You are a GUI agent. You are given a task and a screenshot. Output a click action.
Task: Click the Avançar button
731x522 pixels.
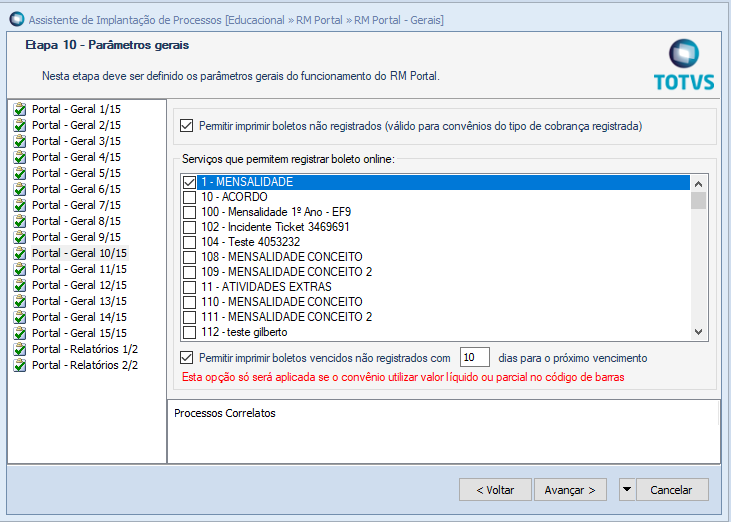click(570, 489)
